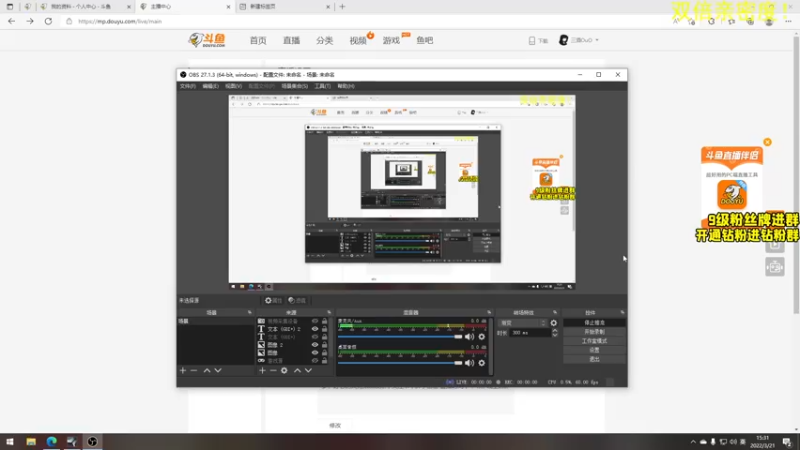The height and width of the screenshot is (450, 800).
Task: Undock the Controls panel via its header icon
Action: click(622, 312)
